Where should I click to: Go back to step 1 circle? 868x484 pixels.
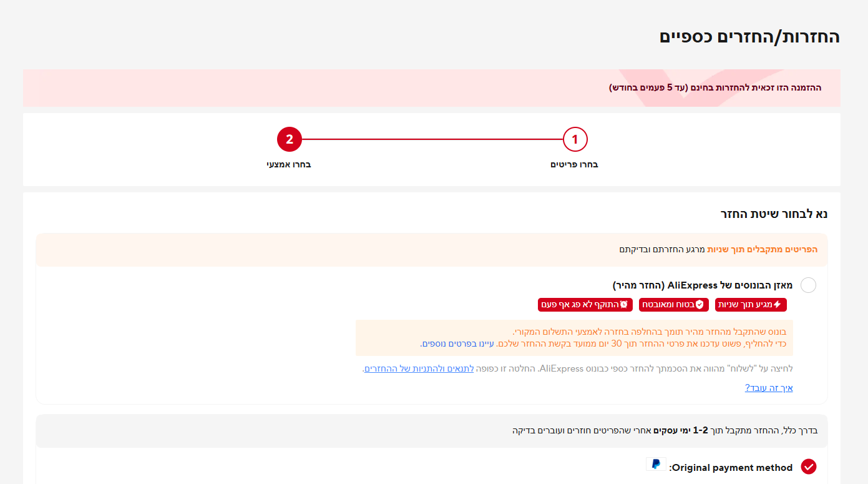tap(575, 139)
